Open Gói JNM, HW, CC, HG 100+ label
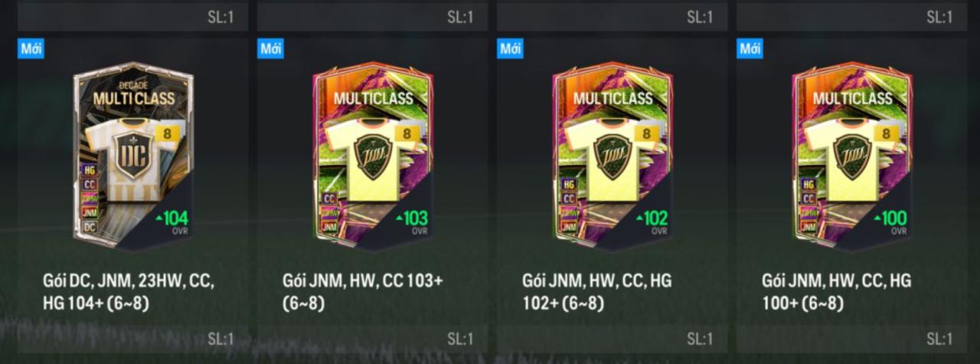The height and width of the screenshot is (364, 980). click(837, 292)
